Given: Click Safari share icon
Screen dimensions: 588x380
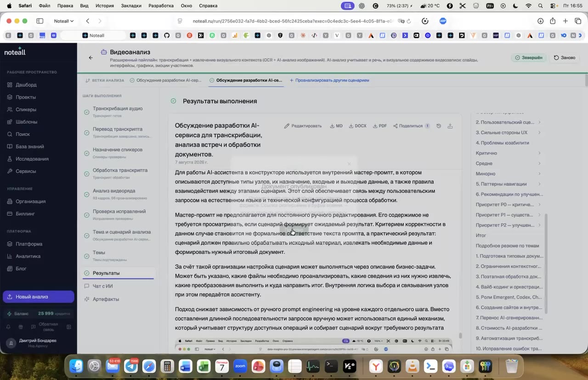Looking at the screenshot, I should coord(553,21).
